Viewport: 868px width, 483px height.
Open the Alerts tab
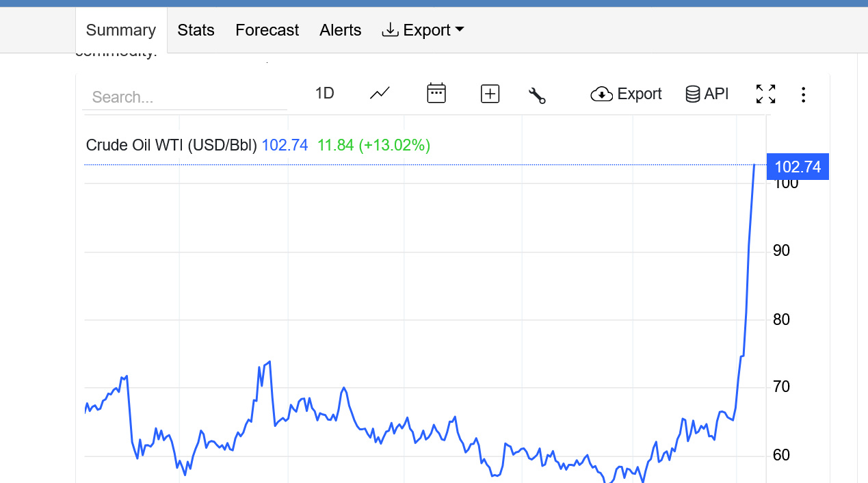tap(341, 30)
